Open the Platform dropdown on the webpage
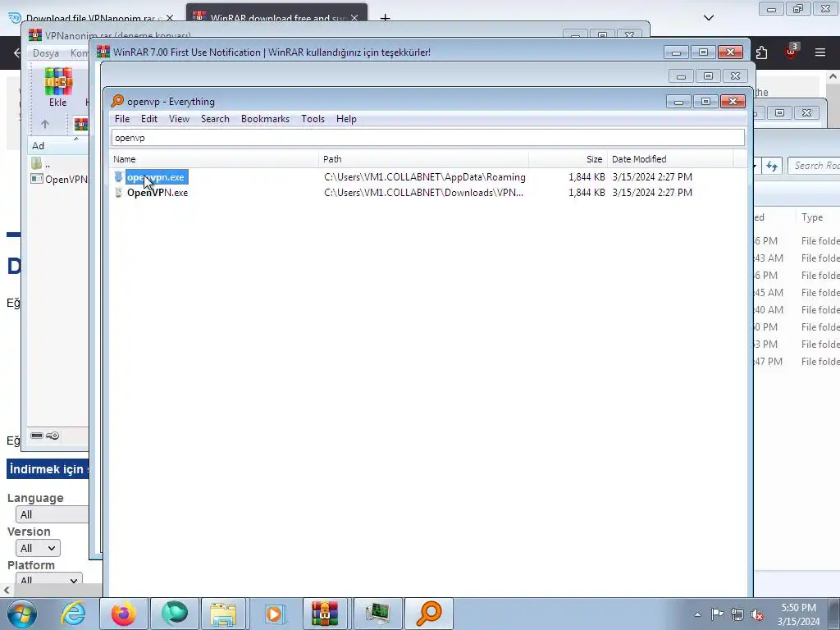 click(48, 580)
